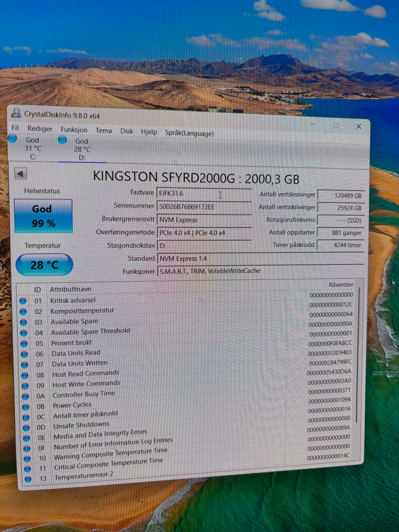399x532 pixels.
Task: Click Rotasjonsfrekvens value ---- (SSD)
Action: pos(341,220)
